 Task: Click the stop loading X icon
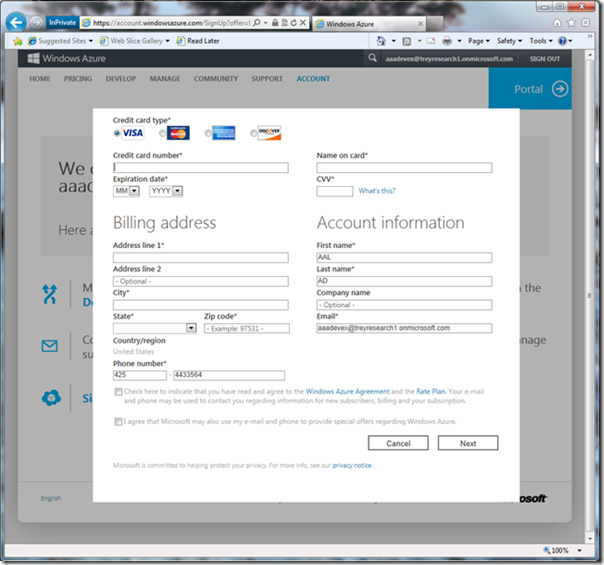tap(303, 23)
